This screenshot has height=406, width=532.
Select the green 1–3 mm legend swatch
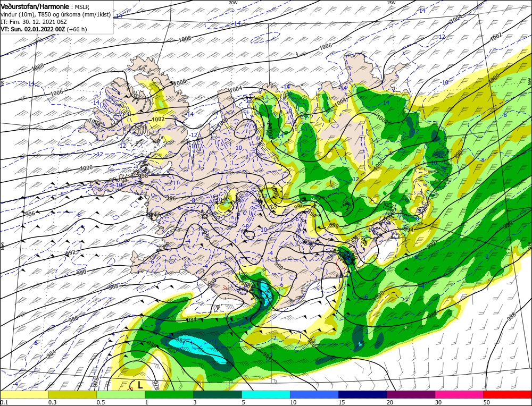pyautogui.click(x=169, y=394)
